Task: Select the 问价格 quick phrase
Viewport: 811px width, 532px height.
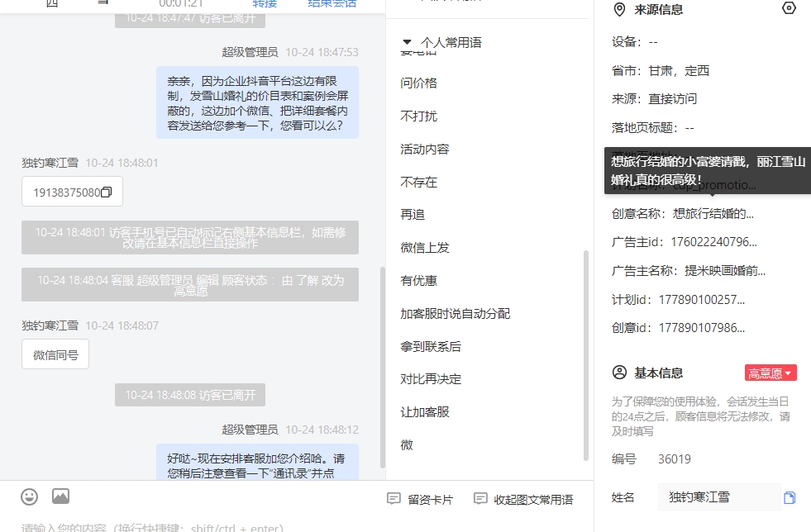Action: pyautogui.click(x=418, y=83)
